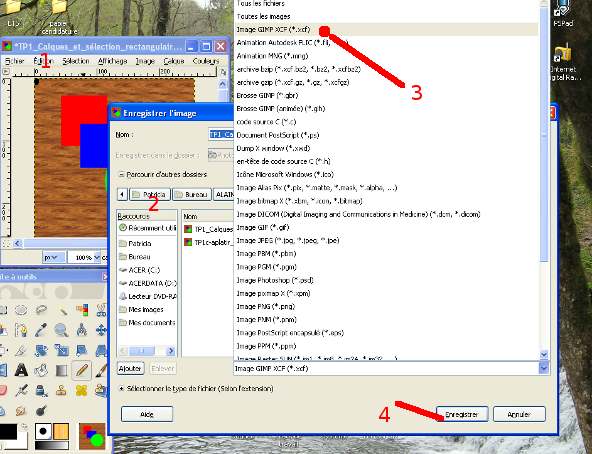592x454 pixels.
Task: Select the Ellipse Select tool
Action: click(x=21, y=310)
